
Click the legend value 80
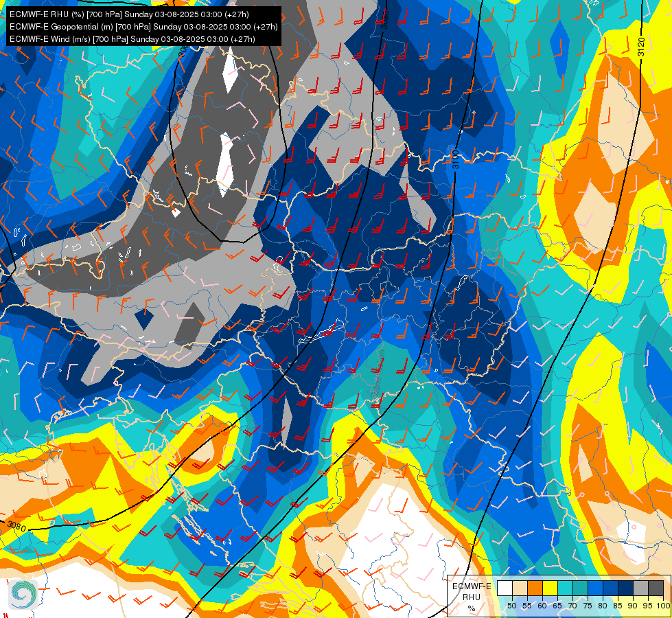tap(603, 606)
